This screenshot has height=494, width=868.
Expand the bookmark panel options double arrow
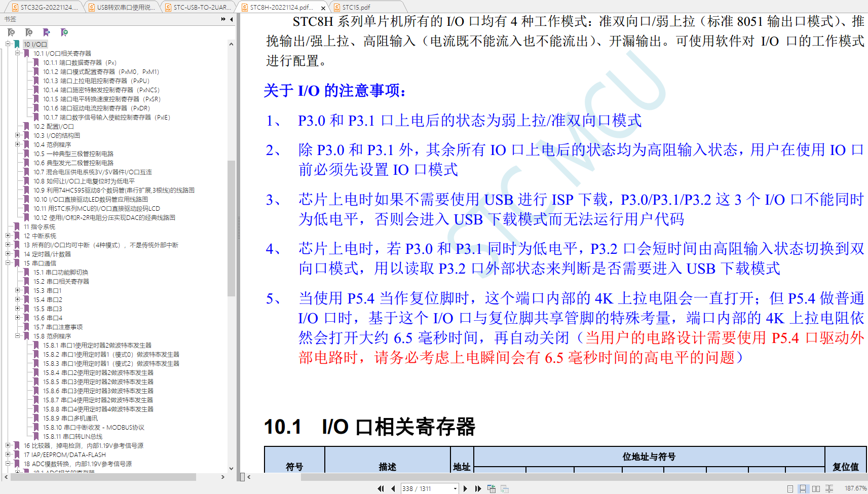click(x=223, y=19)
